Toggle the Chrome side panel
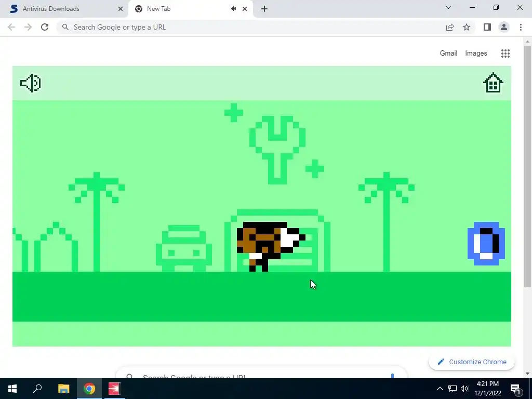This screenshot has width=532, height=399. 487,27
